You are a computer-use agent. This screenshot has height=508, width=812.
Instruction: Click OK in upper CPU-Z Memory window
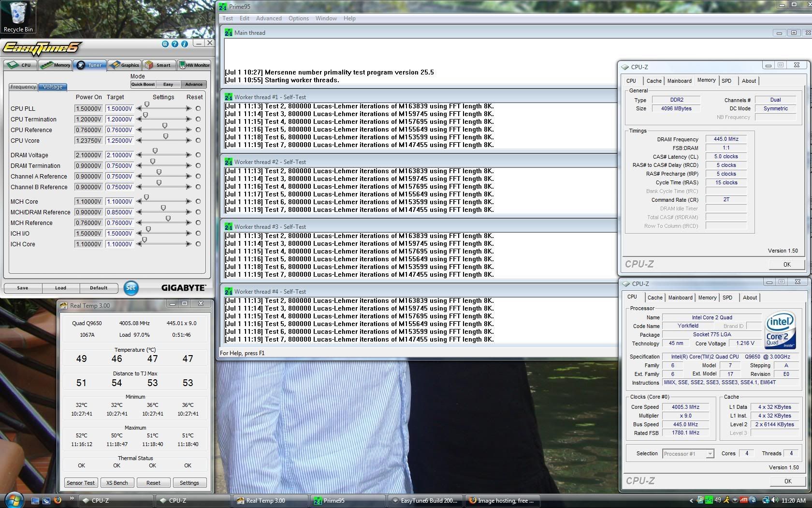787,264
